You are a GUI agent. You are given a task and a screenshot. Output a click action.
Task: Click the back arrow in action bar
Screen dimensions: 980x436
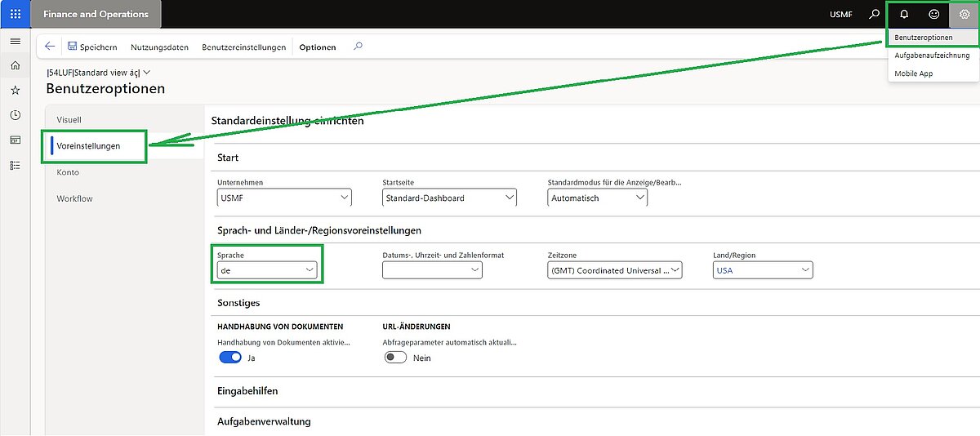click(x=51, y=47)
